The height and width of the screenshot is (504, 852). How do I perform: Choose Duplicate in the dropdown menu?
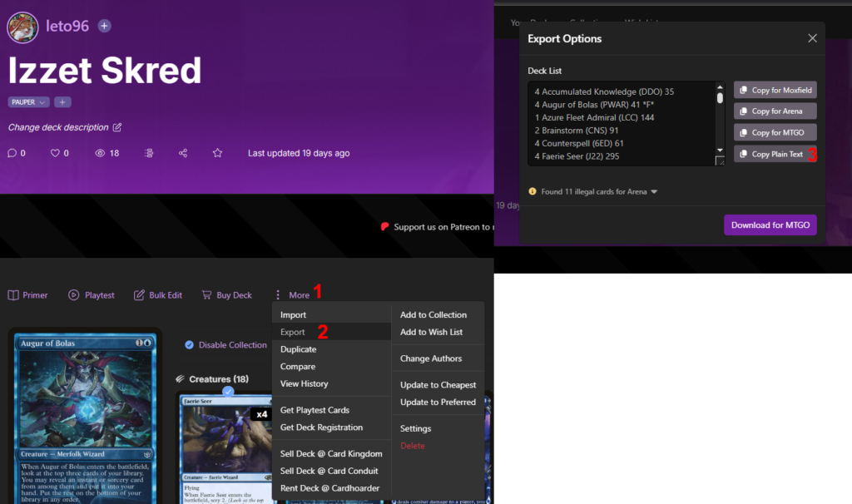click(298, 349)
